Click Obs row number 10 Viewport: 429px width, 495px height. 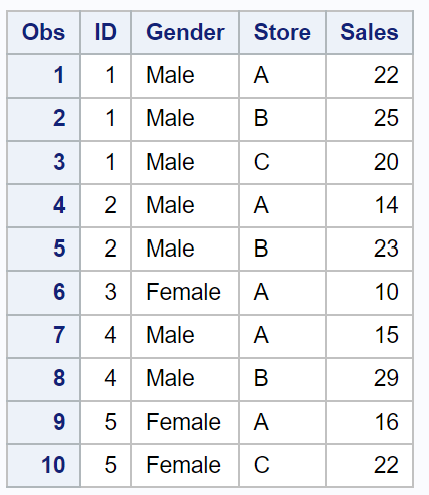coord(53,465)
